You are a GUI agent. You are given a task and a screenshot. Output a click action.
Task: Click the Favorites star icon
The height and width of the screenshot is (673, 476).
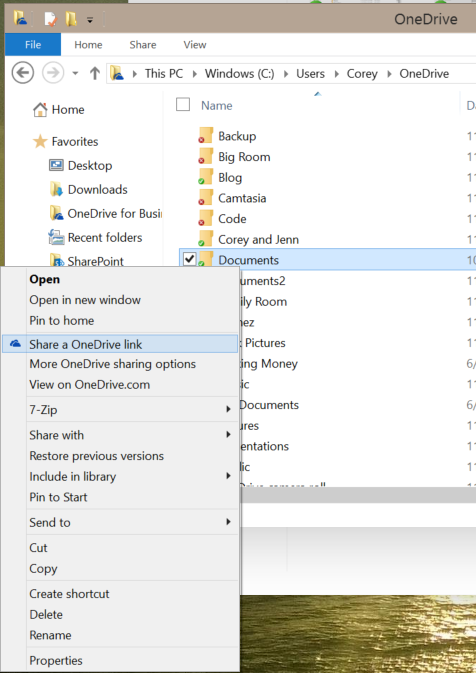40,141
